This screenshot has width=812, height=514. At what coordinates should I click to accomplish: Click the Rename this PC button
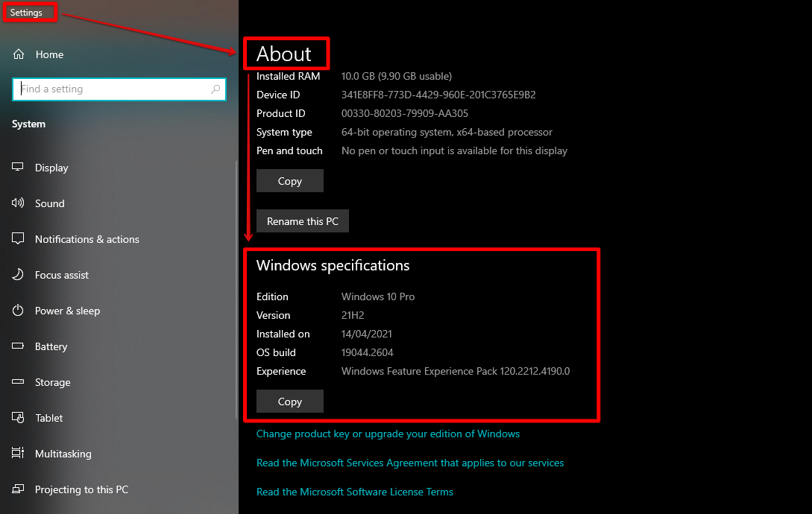tap(303, 221)
